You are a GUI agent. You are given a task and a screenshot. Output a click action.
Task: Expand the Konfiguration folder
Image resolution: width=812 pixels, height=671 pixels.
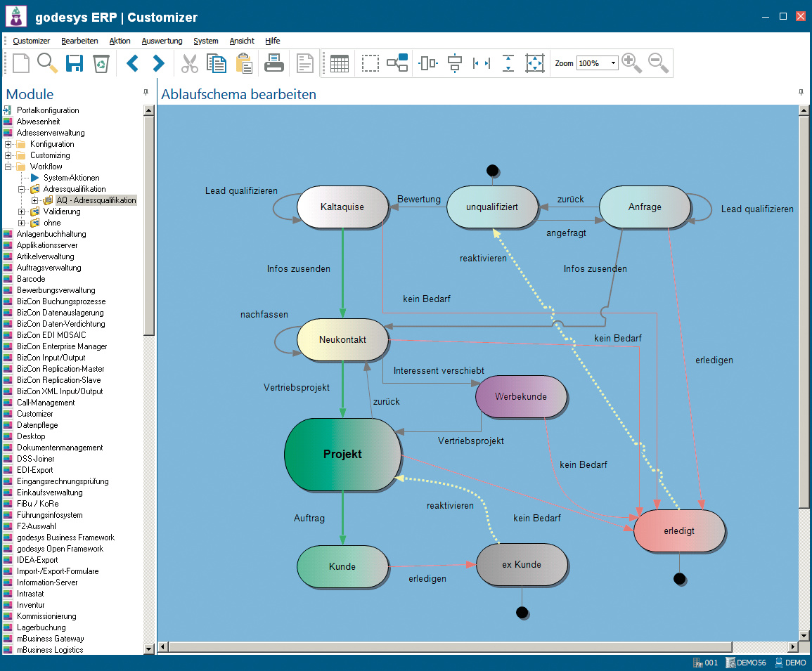8,144
